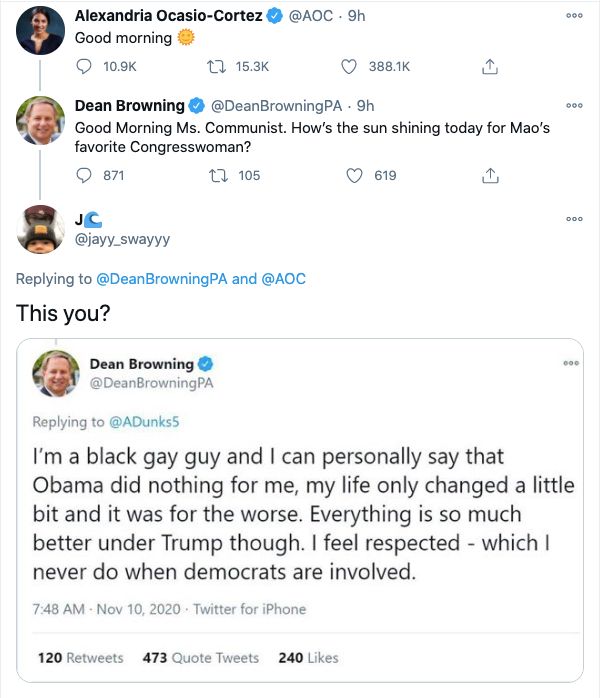Image resolution: width=601 pixels, height=698 pixels.
Task: Retweet AOC's Good morning tweet
Action: click(x=217, y=67)
